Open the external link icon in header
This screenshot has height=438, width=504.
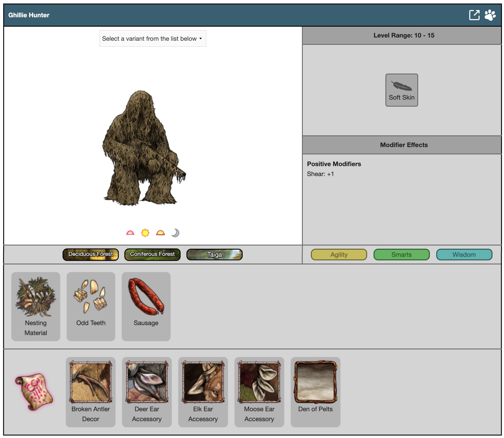pyautogui.click(x=474, y=15)
